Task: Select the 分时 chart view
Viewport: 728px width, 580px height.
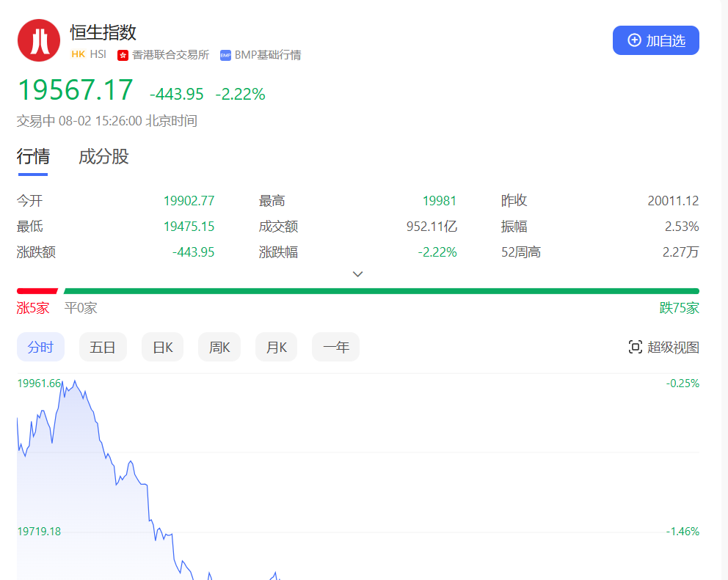Action: [40, 347]
